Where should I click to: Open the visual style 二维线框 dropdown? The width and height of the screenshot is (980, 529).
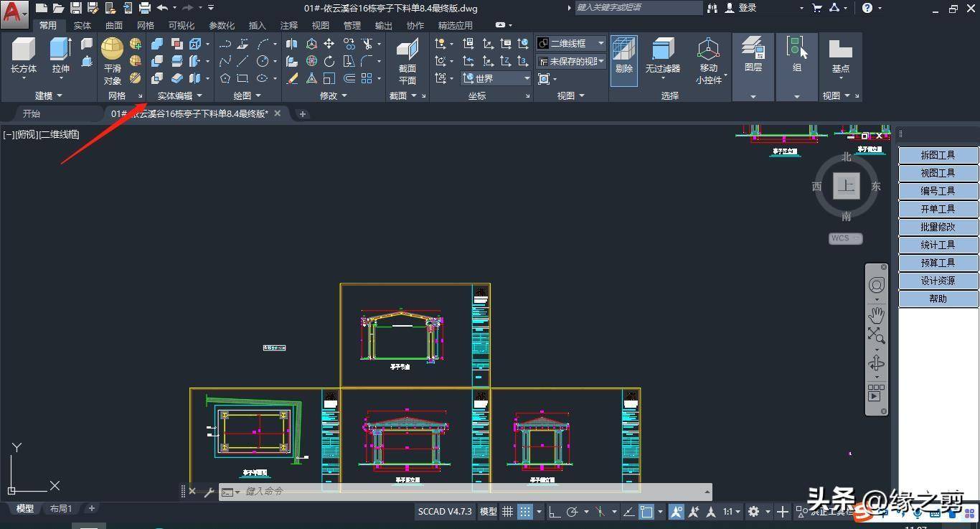click(x=571, y=44)
